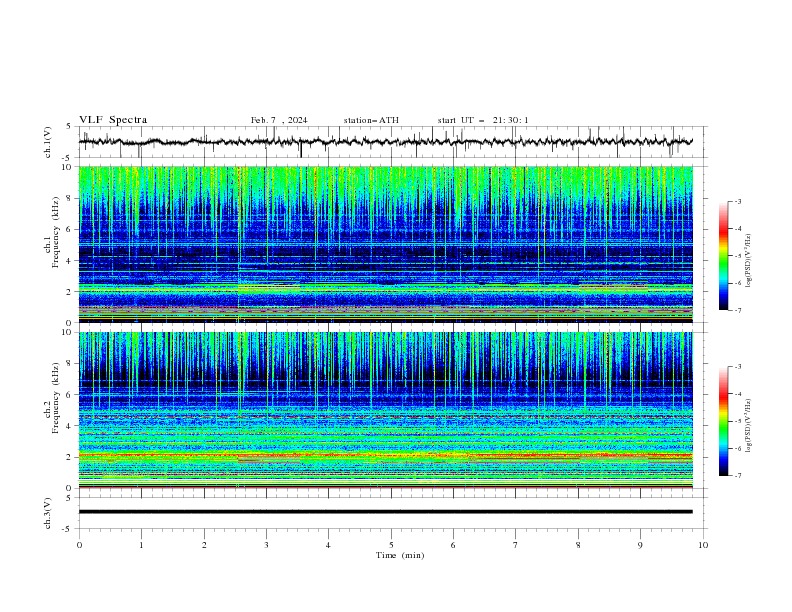Screen dimensions: 792x612
Task: Click the ch.2 "Frequency (kHz)" axis label
Action: coord(56,398)
